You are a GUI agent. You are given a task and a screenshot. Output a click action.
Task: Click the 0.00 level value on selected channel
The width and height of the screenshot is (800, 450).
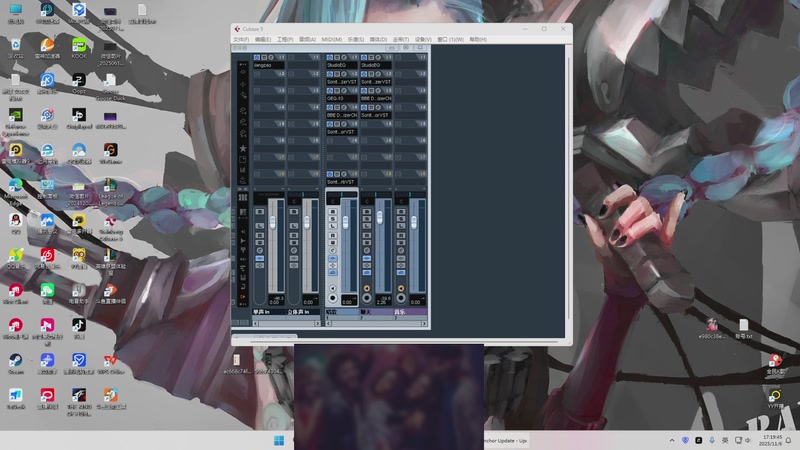point(348,302)
